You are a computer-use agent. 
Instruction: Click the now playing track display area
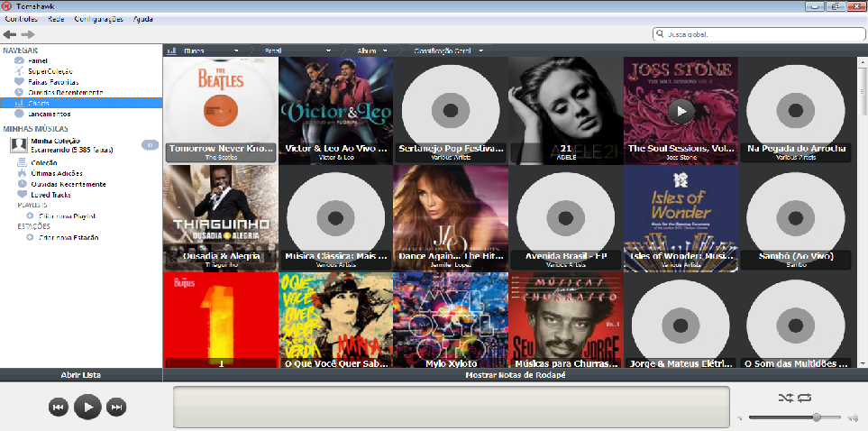click(452, 408)
